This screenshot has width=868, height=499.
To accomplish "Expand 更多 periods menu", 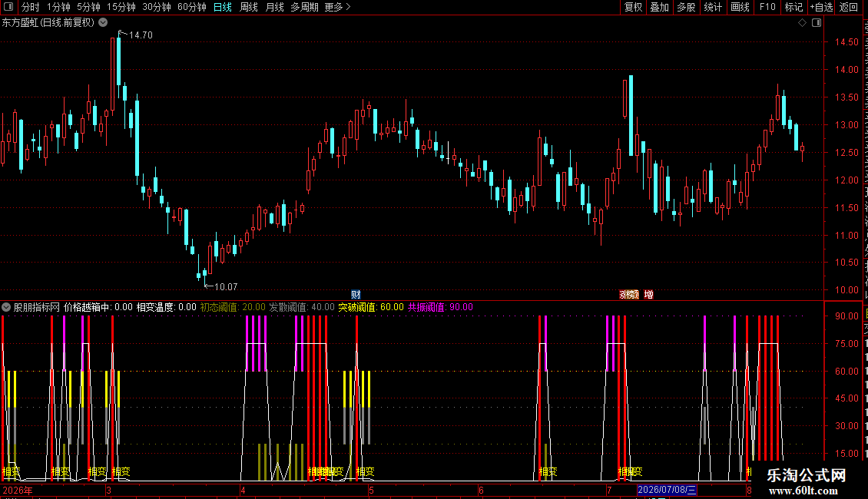I will click(x=338, y=7).
